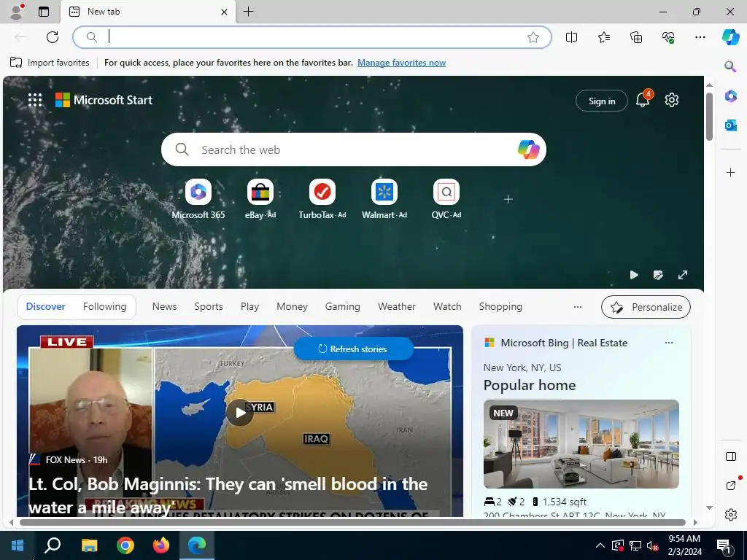The width and height of the screenshot is (747, 560).
Task: Open Microsoft 365 quick link
Action: click(x=198, y=199)
